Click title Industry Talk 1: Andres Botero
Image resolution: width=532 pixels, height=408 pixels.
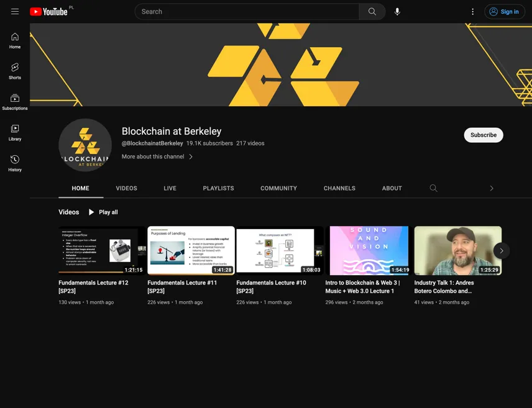pos(444,286)
